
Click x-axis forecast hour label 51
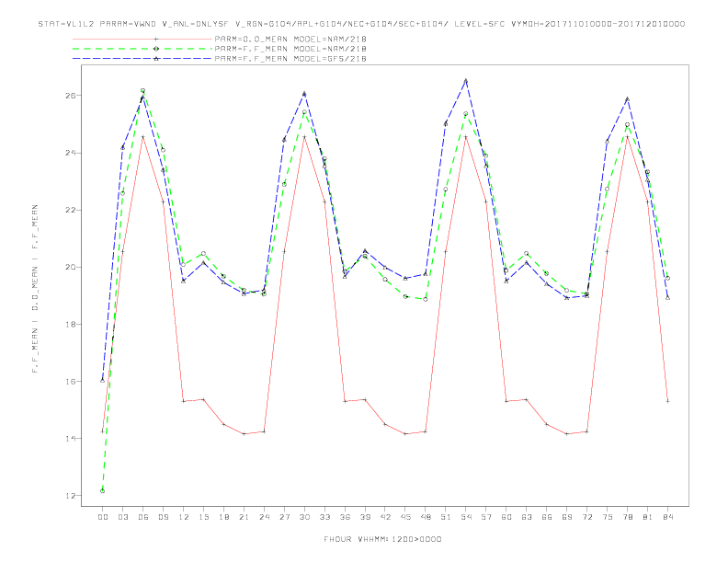446,517
